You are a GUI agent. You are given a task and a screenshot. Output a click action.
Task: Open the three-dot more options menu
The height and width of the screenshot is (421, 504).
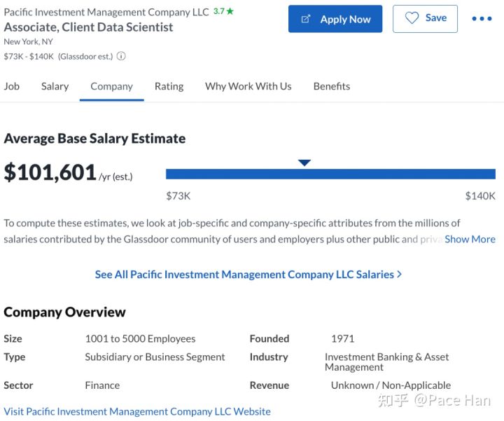(482, 19)
